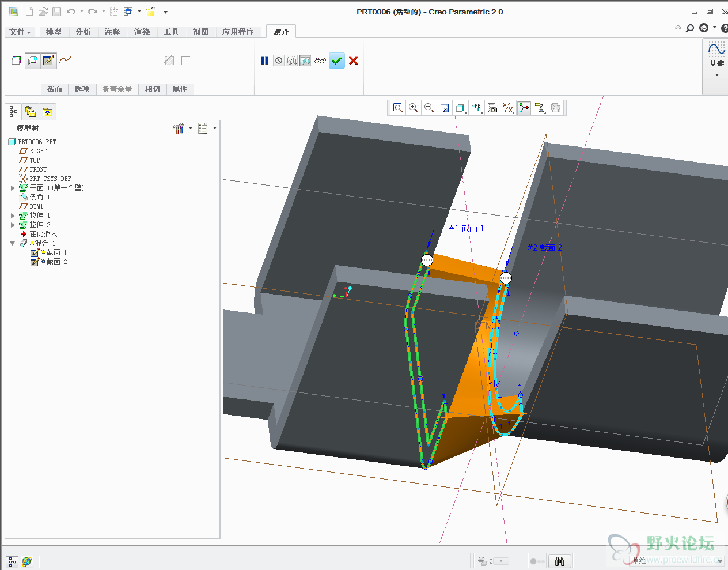Select the blend as solid icon
The width and height of the screenshot is (728, 570).
[x=16, y=61]
